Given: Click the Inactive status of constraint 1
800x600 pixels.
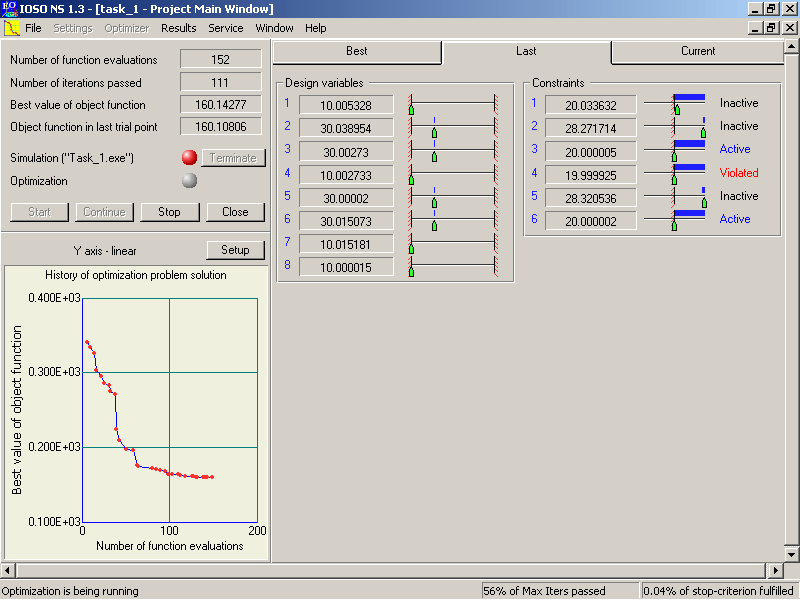Looking at the screenshot, I should point(739,103).
